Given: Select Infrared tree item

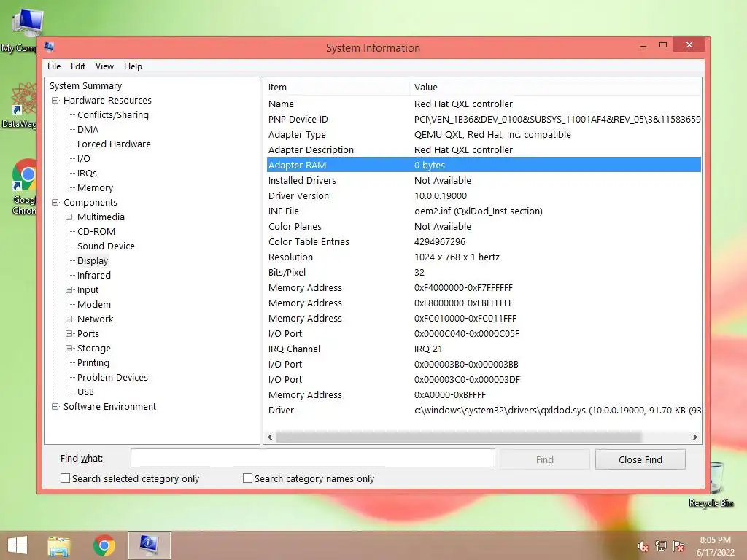Looking at the screenshot, I should [x=94, y=275].
